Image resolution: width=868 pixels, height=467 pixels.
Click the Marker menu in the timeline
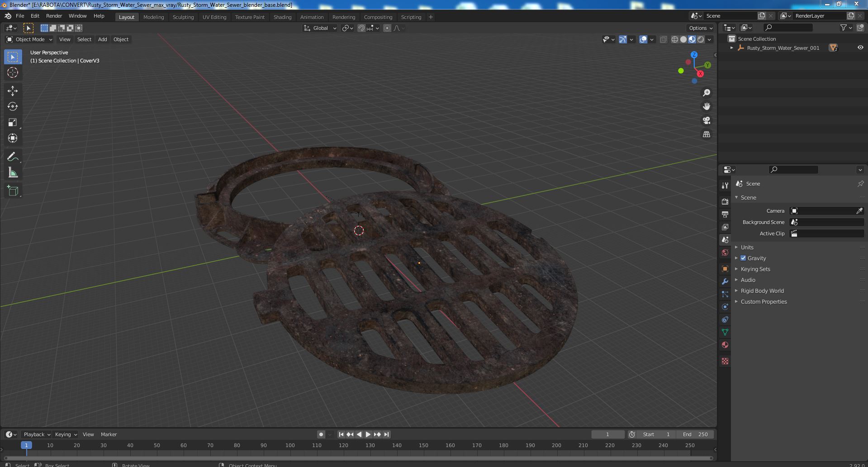(109, 434)
